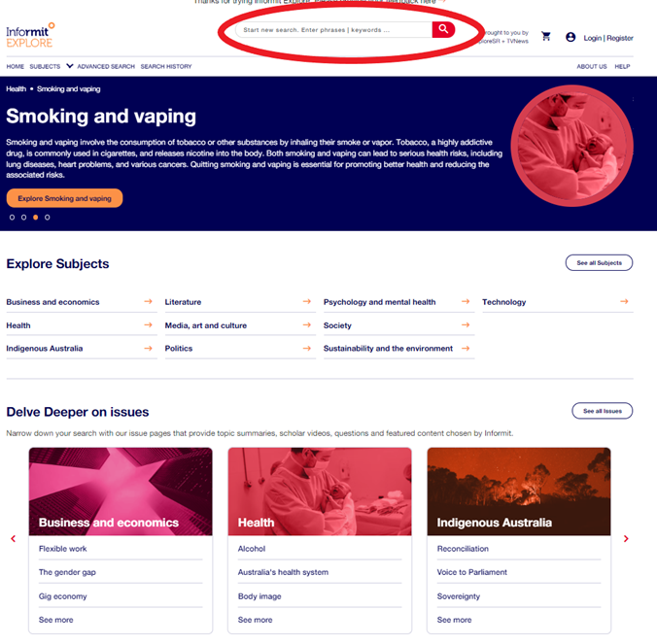
Task: Click into the new search input field
Action: coord(333,30)
